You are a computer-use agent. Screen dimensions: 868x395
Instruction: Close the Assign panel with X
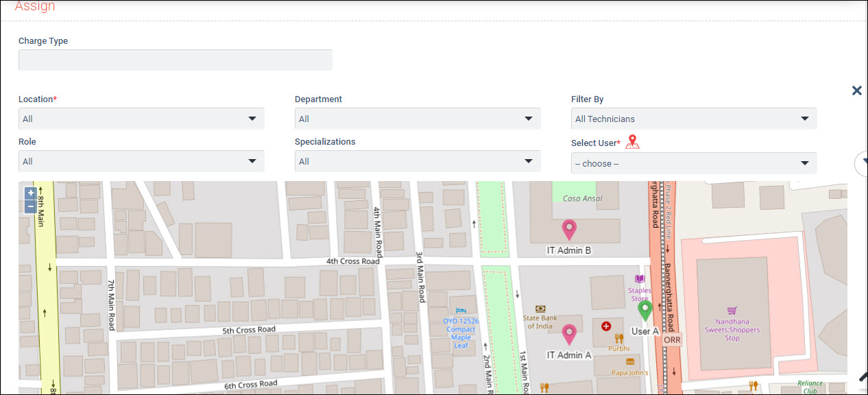(x=856, y=91)
